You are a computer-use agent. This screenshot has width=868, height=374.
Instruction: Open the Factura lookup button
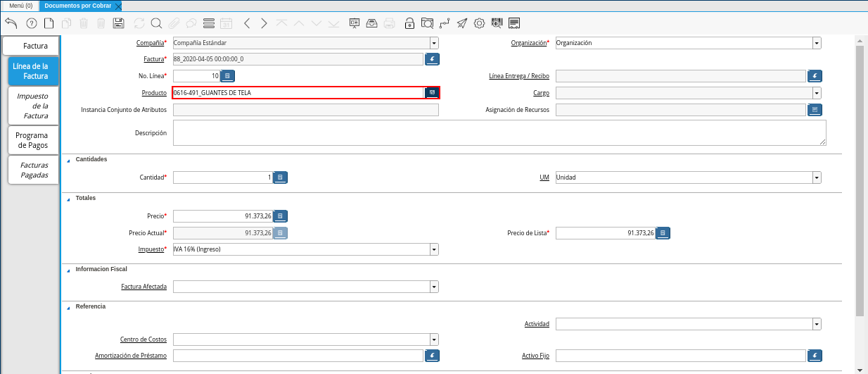click(432, 59)
